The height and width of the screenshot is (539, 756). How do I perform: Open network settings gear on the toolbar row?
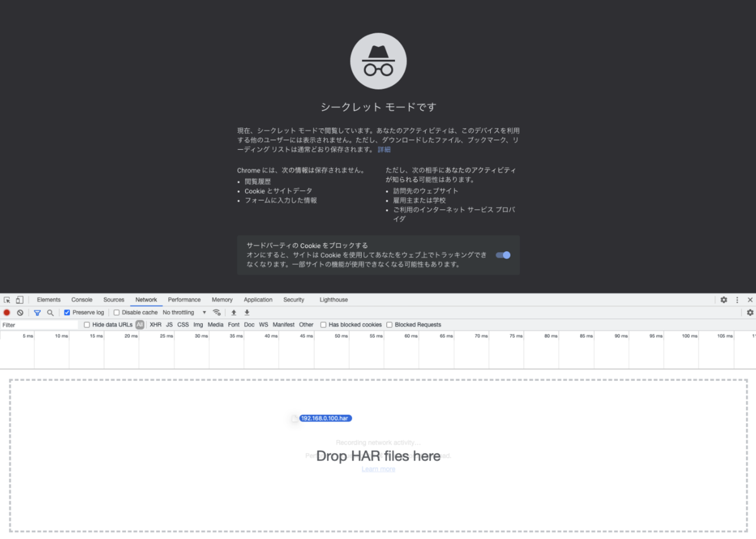click(x=750, y=312)
